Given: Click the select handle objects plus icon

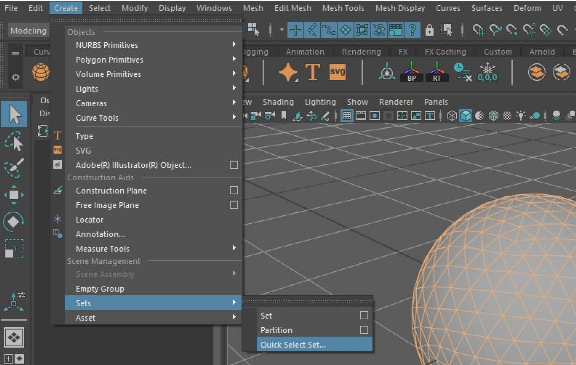Looking at the screenshot, I should (296, 30).
